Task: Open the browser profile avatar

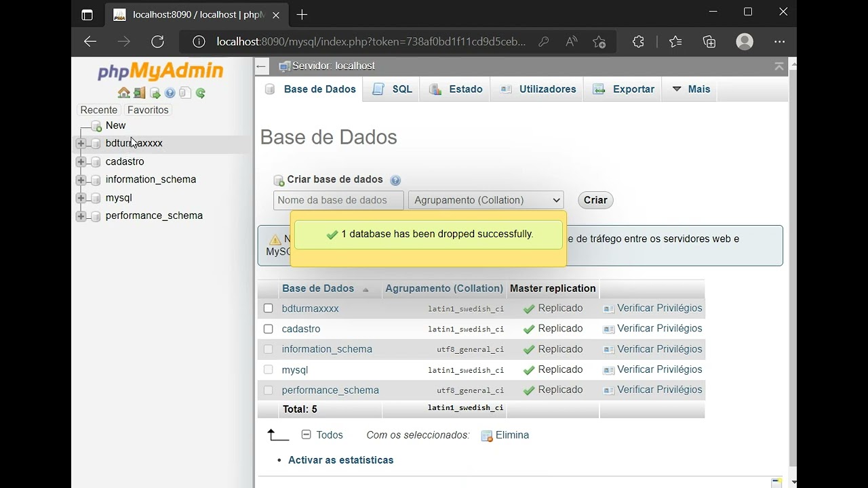Action: click(745, 42)
